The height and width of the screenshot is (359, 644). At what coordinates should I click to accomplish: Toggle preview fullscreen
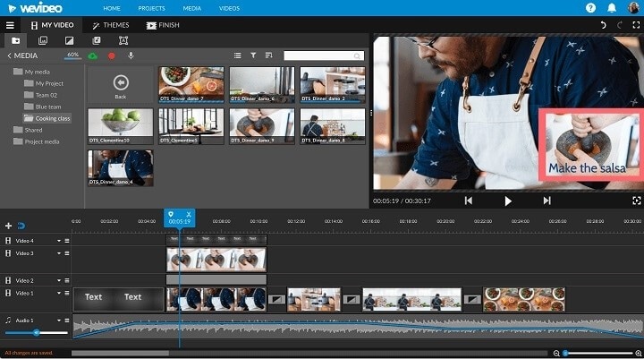point(637,201)
